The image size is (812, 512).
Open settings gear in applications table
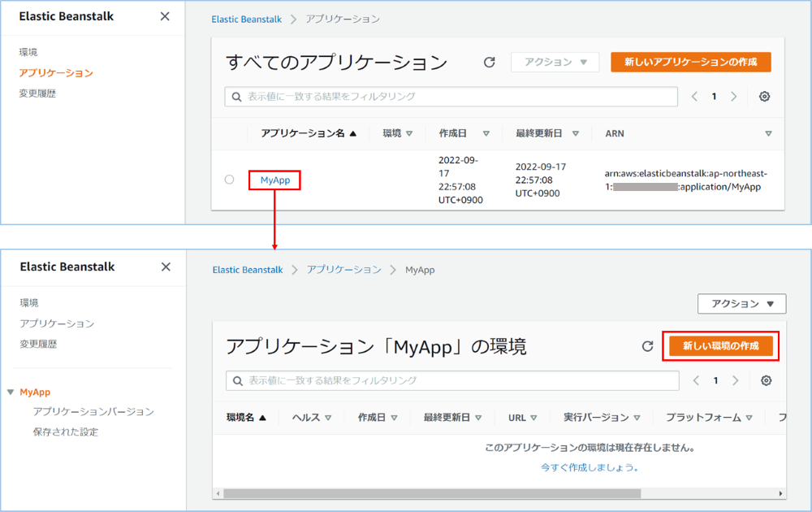click(764, 97)
